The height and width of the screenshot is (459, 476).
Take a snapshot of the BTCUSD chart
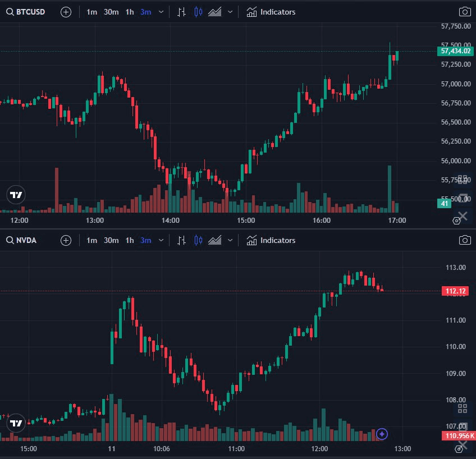coord(465,12)
